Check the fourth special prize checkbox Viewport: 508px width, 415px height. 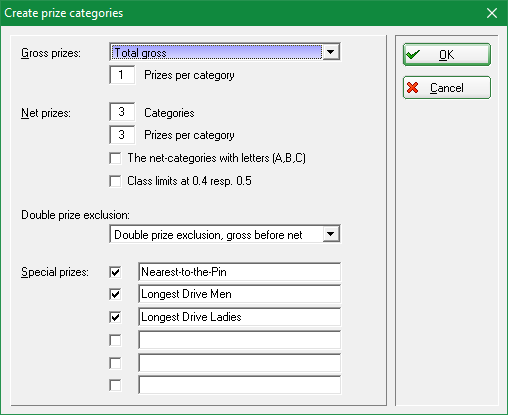click(x=115, y=340)
